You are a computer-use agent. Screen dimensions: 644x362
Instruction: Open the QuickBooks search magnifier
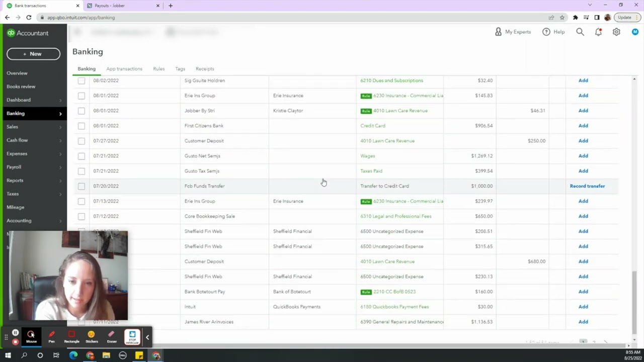pyautogui.click(x=580, y=32)
